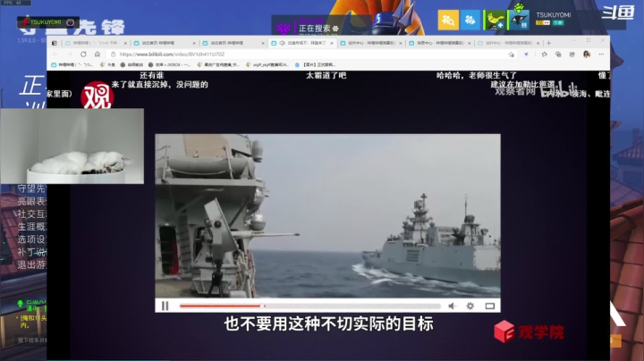Viewport: 644px width, 361px height.
Task: Select 退出游 menu item in game
Action: click(x=32, y=265)
